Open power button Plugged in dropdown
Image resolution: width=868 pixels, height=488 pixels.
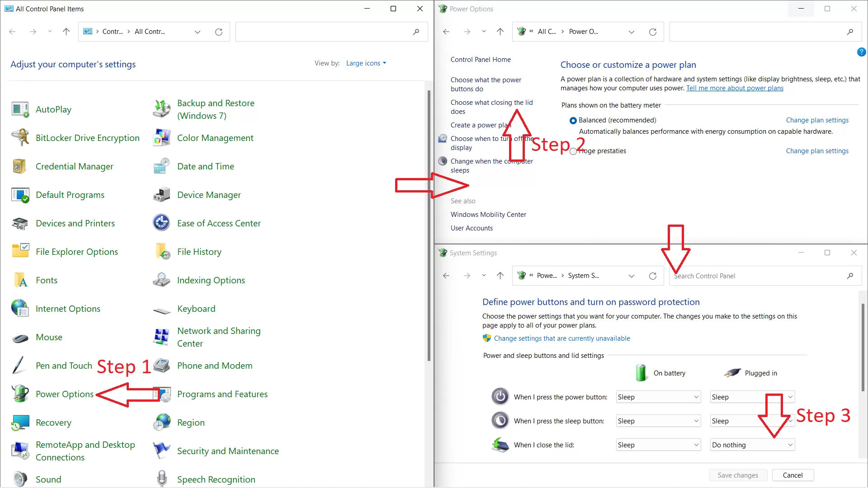pos(752,397)
